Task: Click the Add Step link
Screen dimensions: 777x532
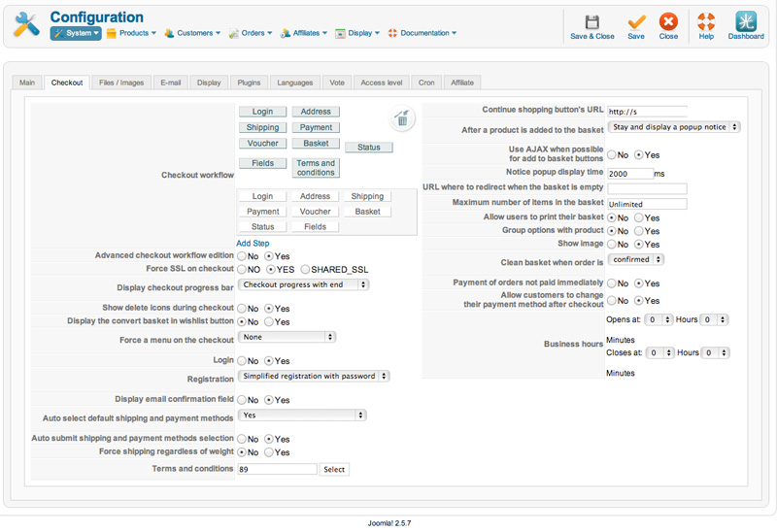Action: click(253, 243)
